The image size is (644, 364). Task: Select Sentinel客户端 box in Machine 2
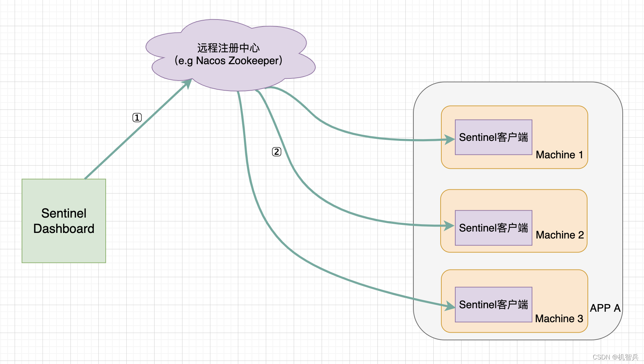pos(494,228)
